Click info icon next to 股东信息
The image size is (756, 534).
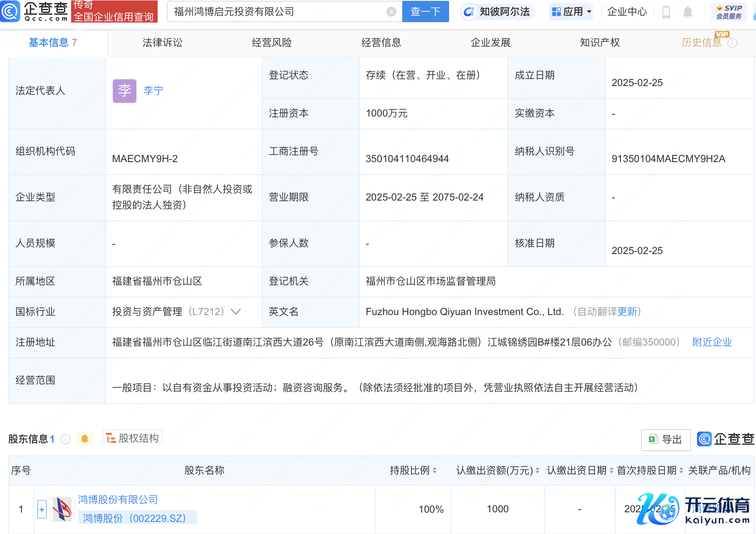click(65, 439)
